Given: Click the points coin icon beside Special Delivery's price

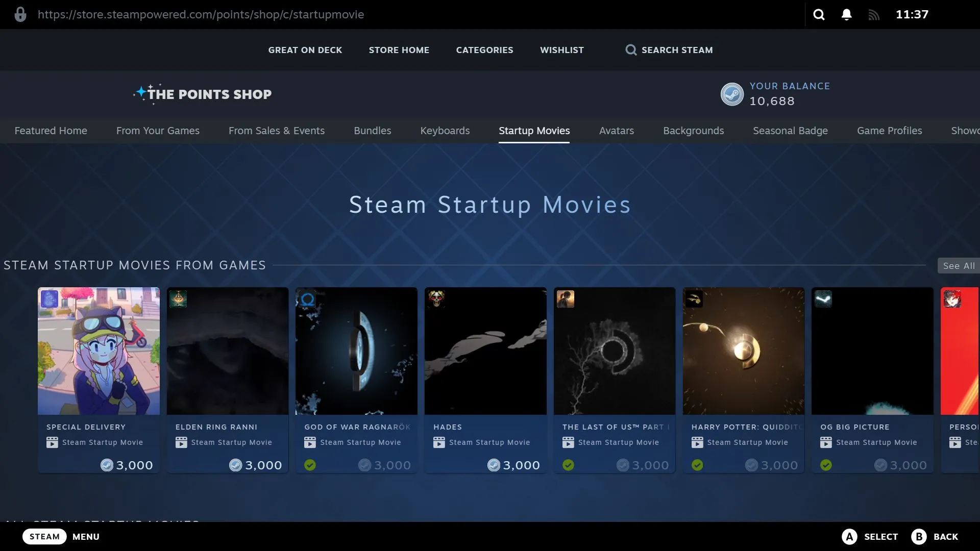Looking at the screenshot, I should point(107,465).
